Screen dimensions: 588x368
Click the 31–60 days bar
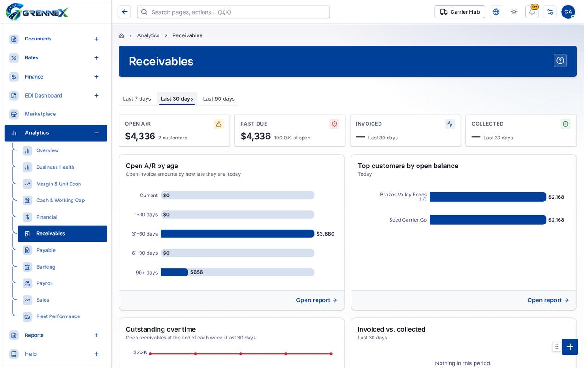[x=237, y=234]
